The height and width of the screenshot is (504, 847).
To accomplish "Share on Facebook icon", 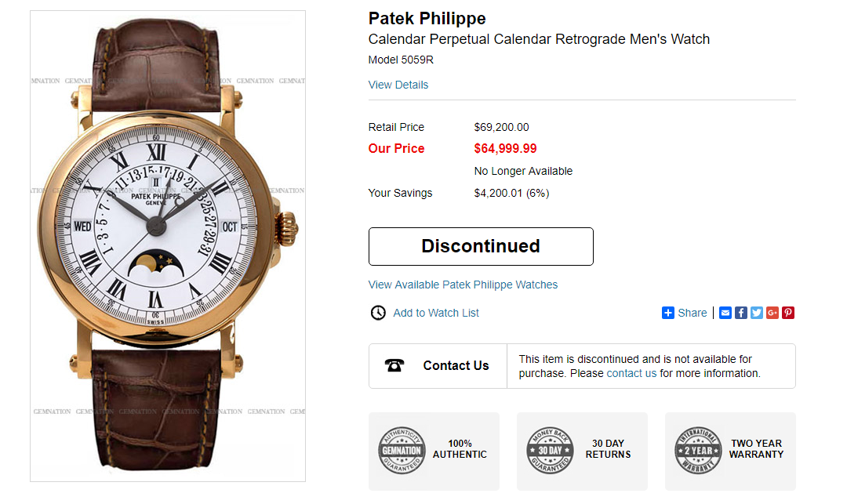I will (x=741, y=313).
